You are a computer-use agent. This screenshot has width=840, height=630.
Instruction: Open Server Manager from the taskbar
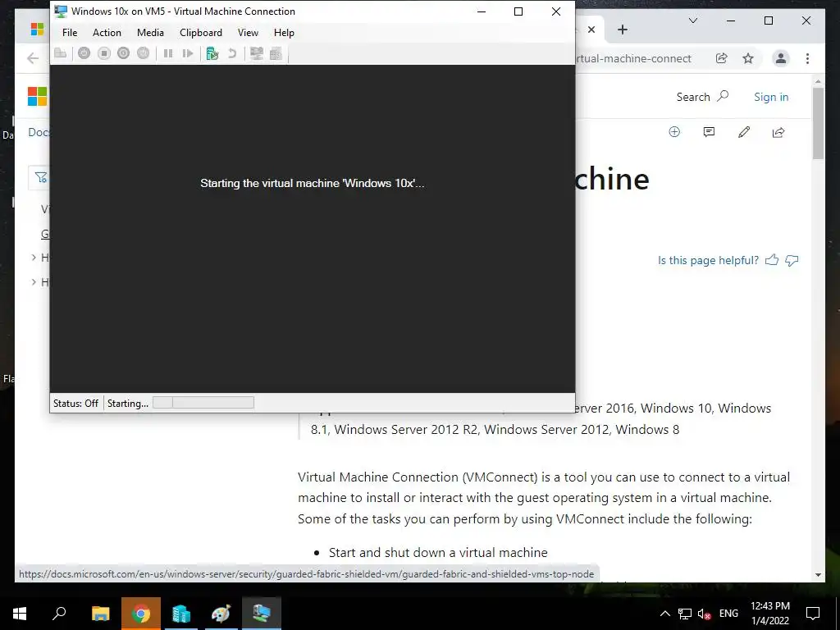click(x=181, y=614)
